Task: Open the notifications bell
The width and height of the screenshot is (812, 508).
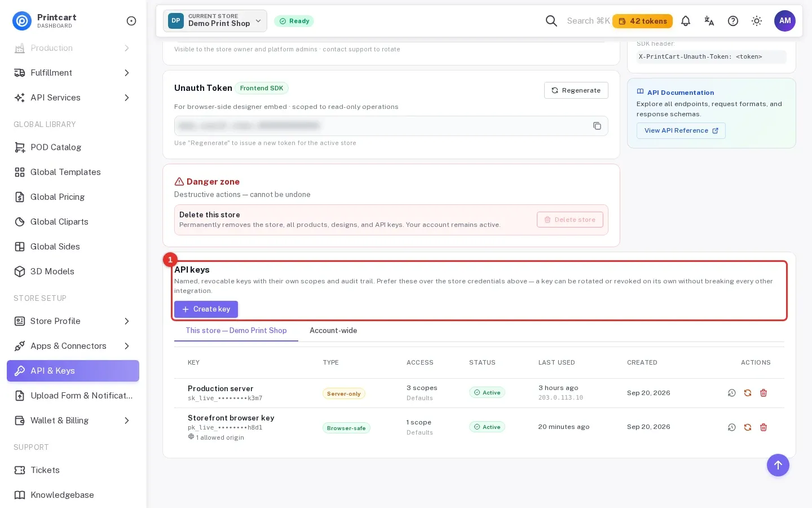Action: point(686,21)
